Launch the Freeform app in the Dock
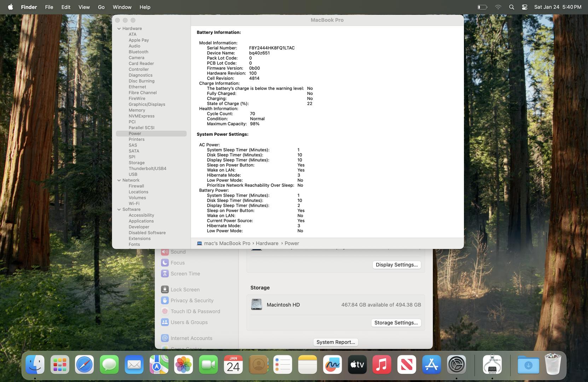The width and height of the screenshot is (588, 382). (332, 365)
